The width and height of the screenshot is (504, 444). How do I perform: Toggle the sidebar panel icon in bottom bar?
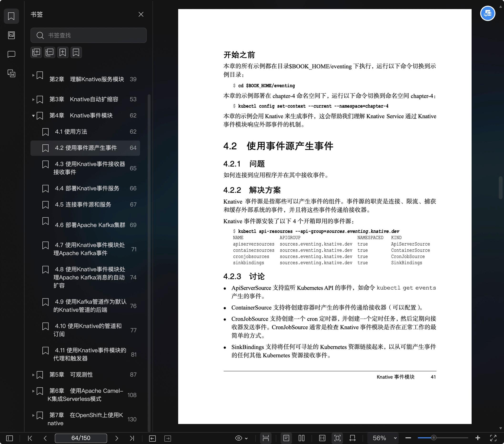coord(10,438)
